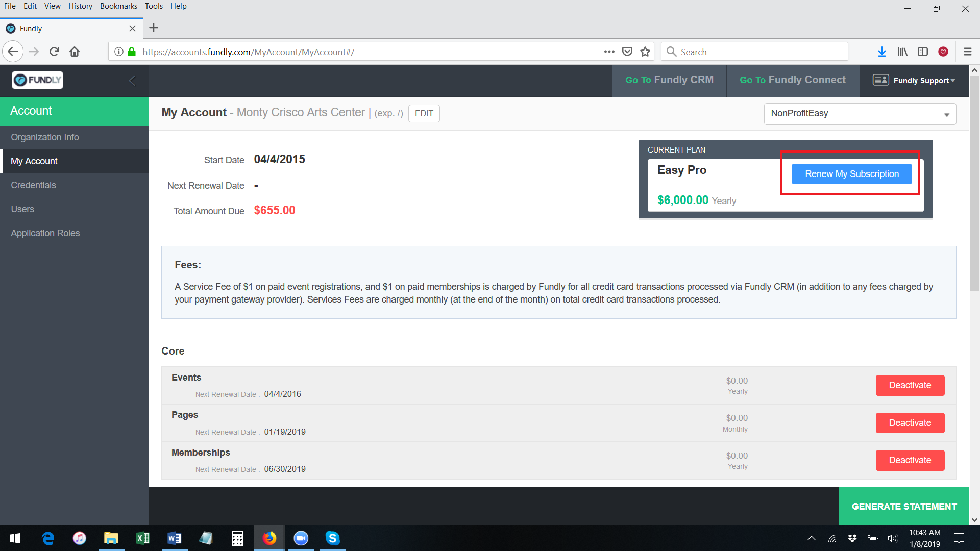The height and width of the screenshot is (551, 980).
Task: Go back with browser back arrow
Action: [13, 52]
